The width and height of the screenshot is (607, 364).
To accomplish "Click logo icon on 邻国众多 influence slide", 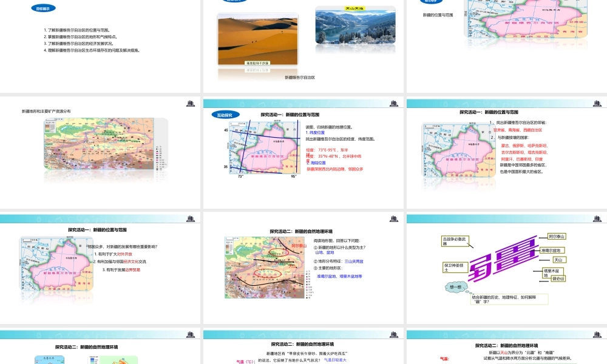I will [x=191, y=218].
